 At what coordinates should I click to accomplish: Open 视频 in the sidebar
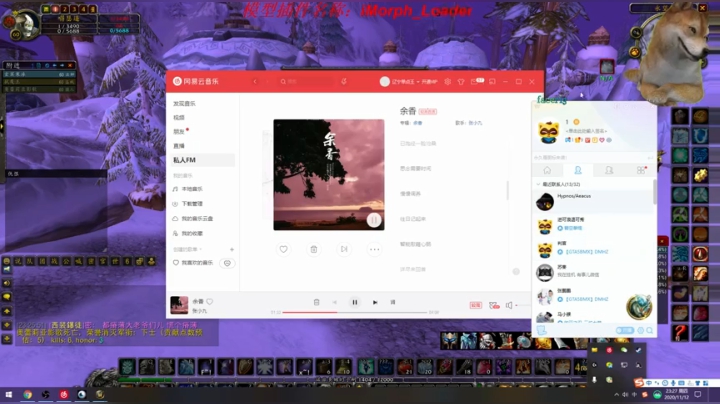click(x=179, y=118)
